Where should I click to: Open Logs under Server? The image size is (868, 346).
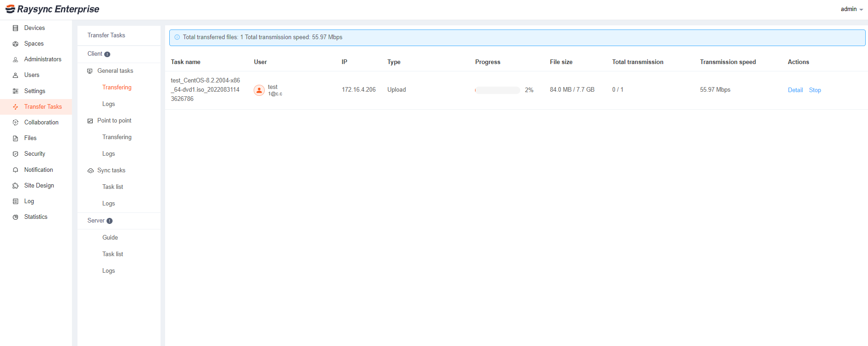coord(108,271)
